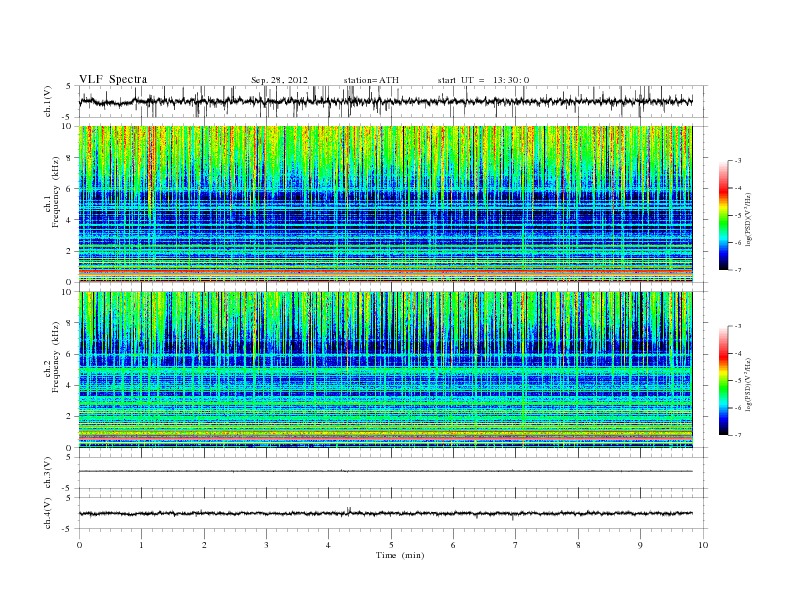Click the time axis tick label '6'
This screenshot has height=612, width=792.
453,545
